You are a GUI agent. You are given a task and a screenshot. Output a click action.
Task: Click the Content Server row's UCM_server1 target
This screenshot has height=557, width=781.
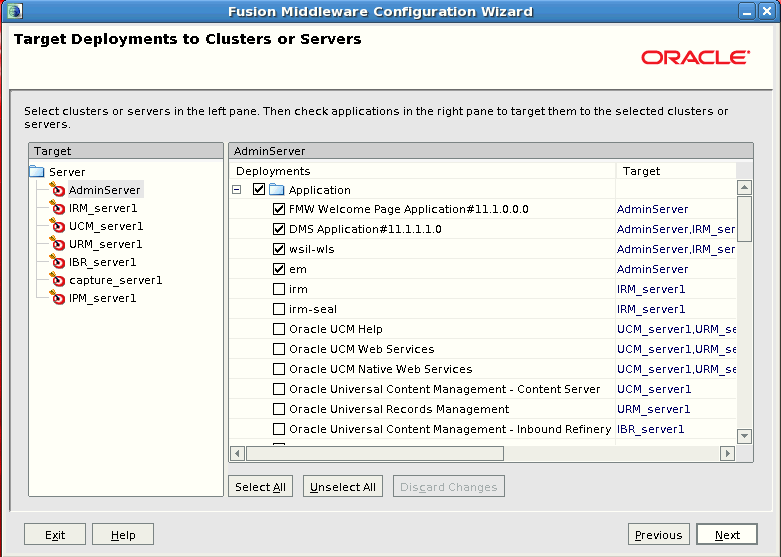(654, 389)
